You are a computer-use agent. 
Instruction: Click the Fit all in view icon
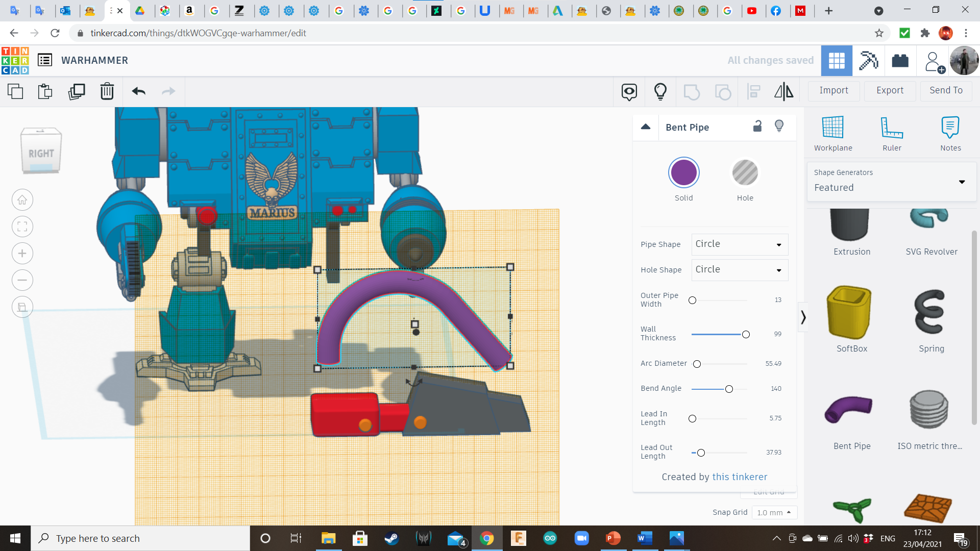tap(22, 227)
